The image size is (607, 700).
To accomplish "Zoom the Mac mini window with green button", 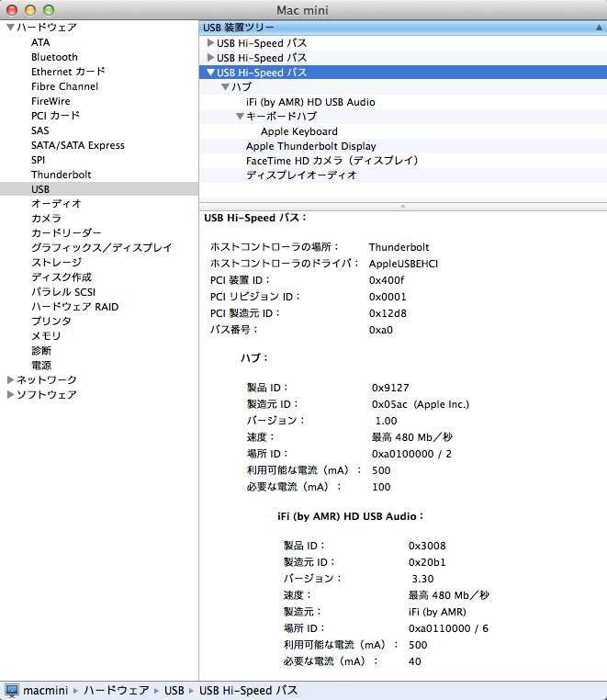I will (x=49, y=10).
